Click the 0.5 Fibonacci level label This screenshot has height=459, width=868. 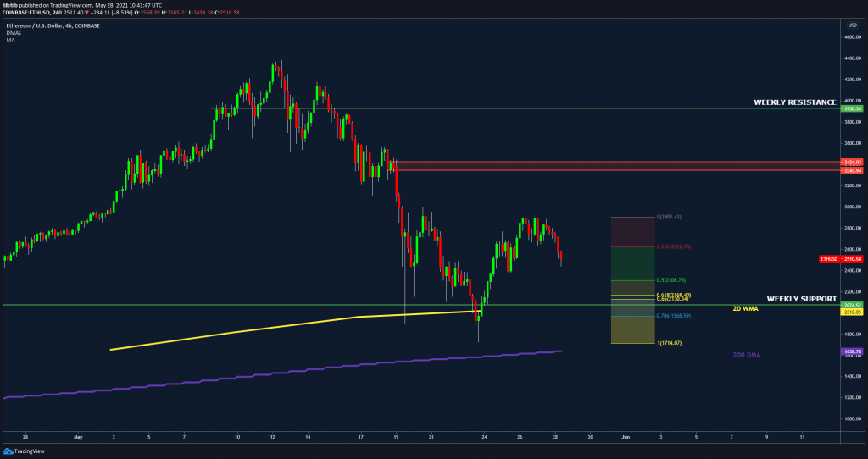coord(671,280)
